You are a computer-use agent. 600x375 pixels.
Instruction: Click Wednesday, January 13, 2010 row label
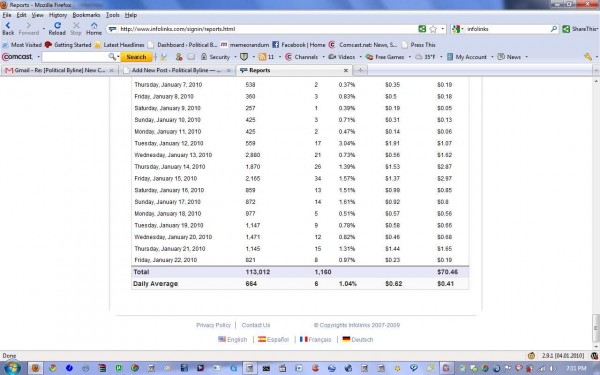[173, 155]
